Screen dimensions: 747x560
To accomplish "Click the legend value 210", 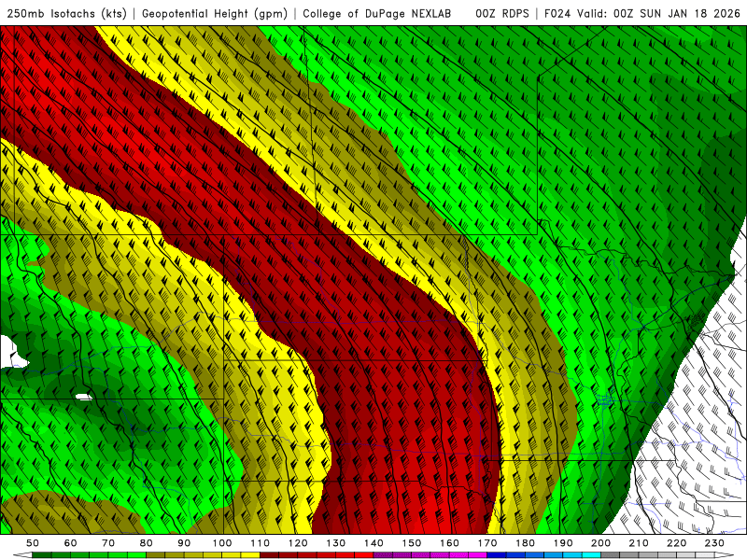I will click(639, 543).
